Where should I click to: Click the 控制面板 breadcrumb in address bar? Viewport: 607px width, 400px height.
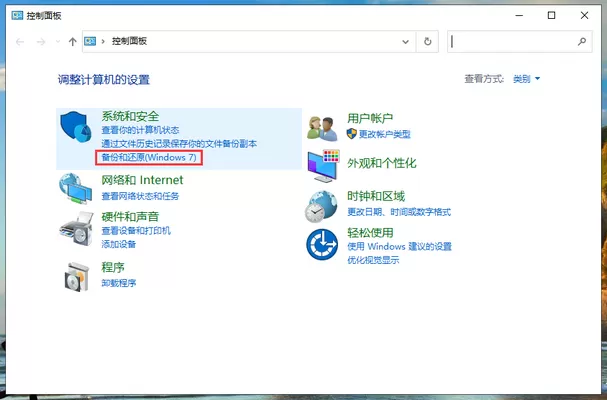click(129, 41)
